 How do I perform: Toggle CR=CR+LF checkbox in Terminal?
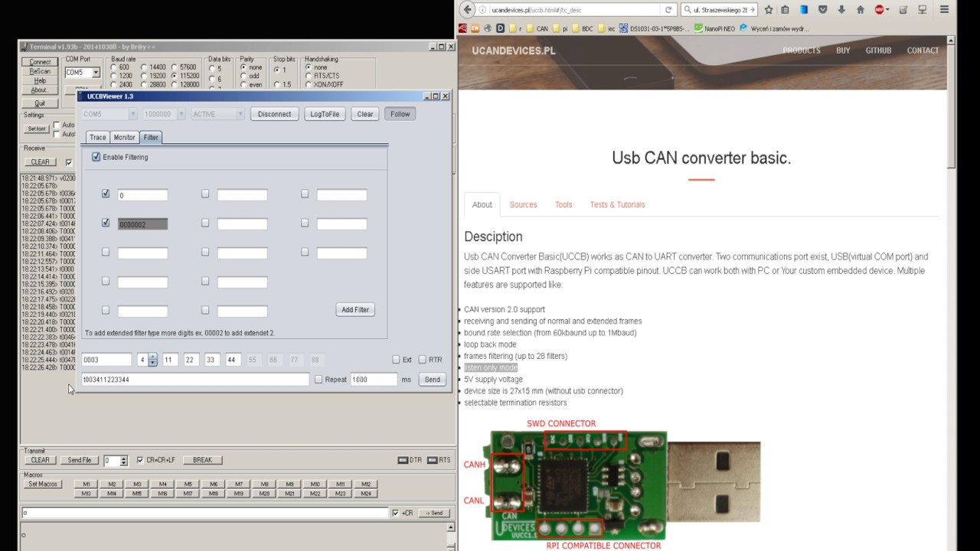[x=139, y=460]
